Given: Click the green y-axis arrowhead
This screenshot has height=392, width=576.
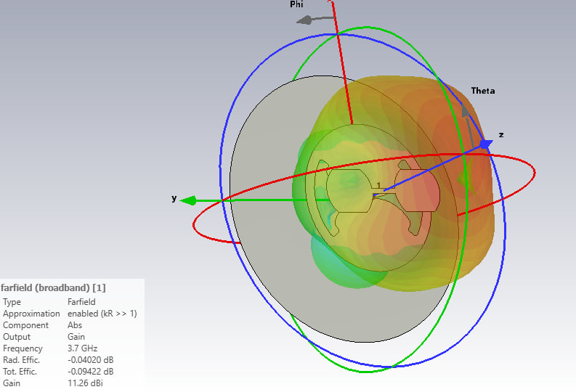Looking at the screenshot, I should [x=188, y=201].
